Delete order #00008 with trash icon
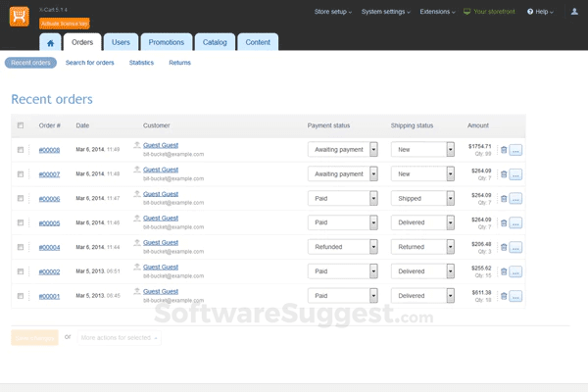The height and width of the screenshot is (392, 588). point(504,150)
